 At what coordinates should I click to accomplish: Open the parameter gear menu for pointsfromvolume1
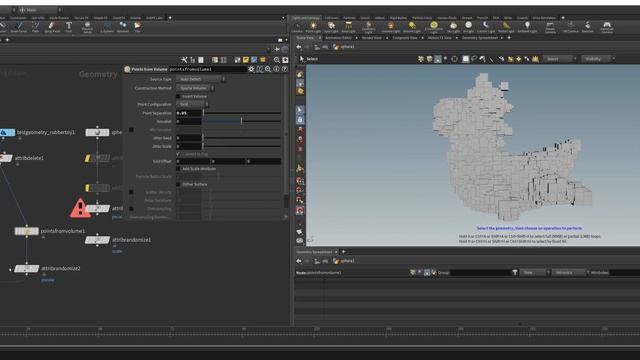251,69
